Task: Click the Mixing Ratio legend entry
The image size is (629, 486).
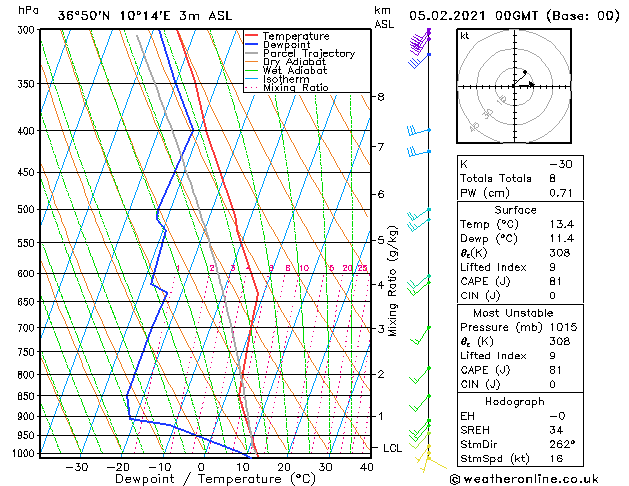Action: click(287, 87)
